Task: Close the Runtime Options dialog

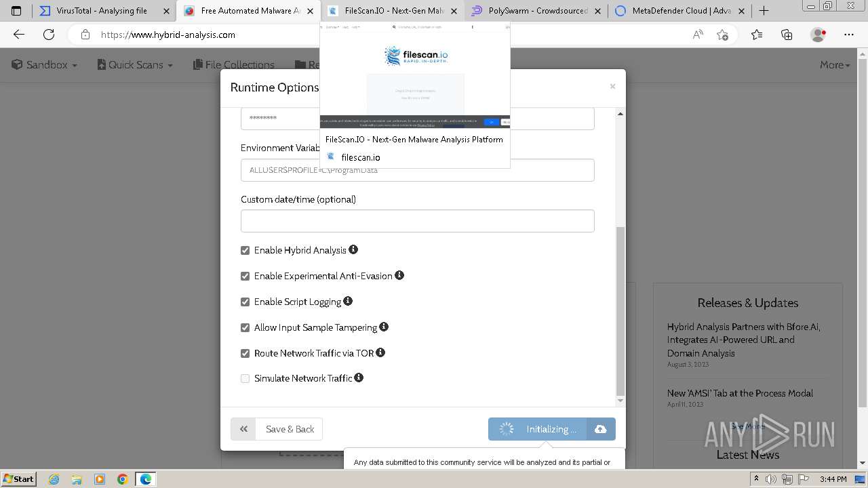Action: pos(612,86)
